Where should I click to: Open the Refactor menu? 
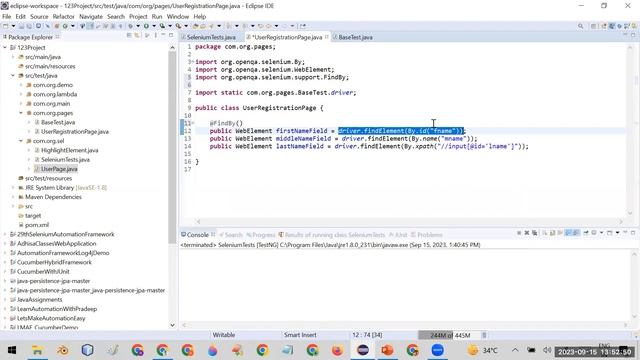click(64, 16)
